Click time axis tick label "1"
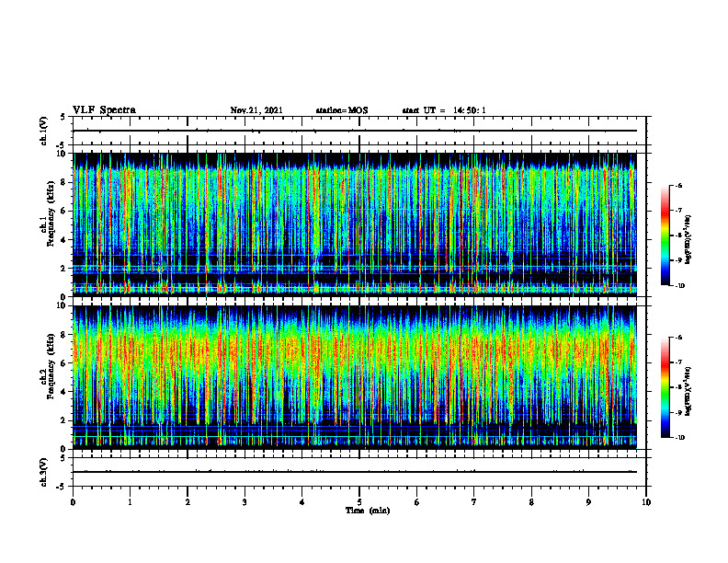The height and width of the screenshot is (563, 728). [x=130, y=502]
